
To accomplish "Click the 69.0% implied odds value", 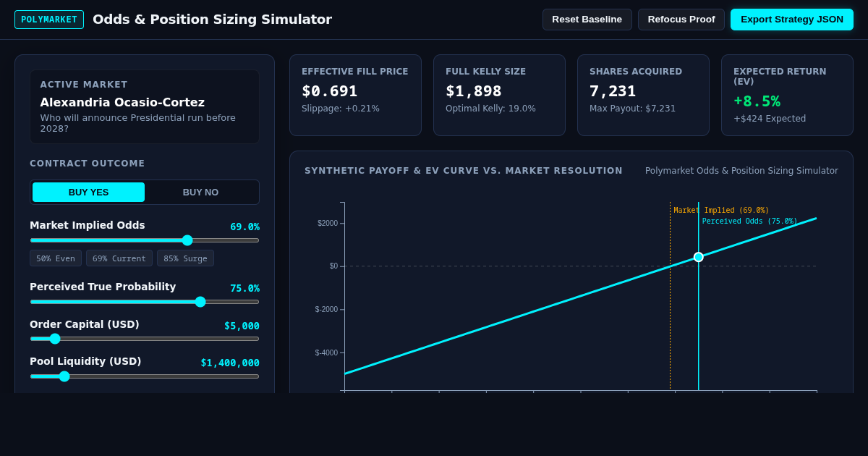I will click(244, 227).
